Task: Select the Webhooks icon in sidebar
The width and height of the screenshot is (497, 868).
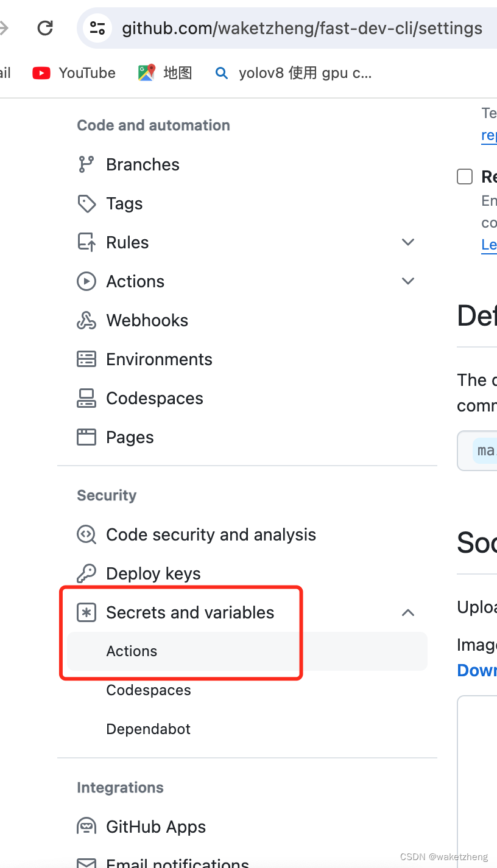Action: 86,320
